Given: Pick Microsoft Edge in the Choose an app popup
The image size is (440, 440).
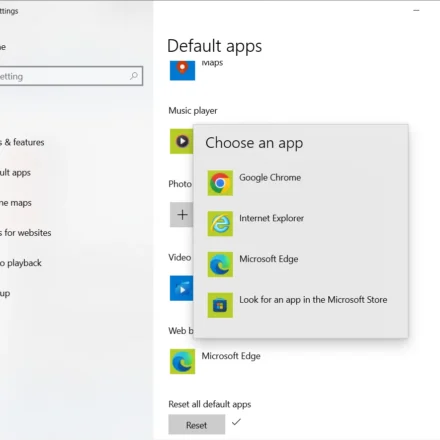Looking at the screenshot, I should click(x=301, y=264).
